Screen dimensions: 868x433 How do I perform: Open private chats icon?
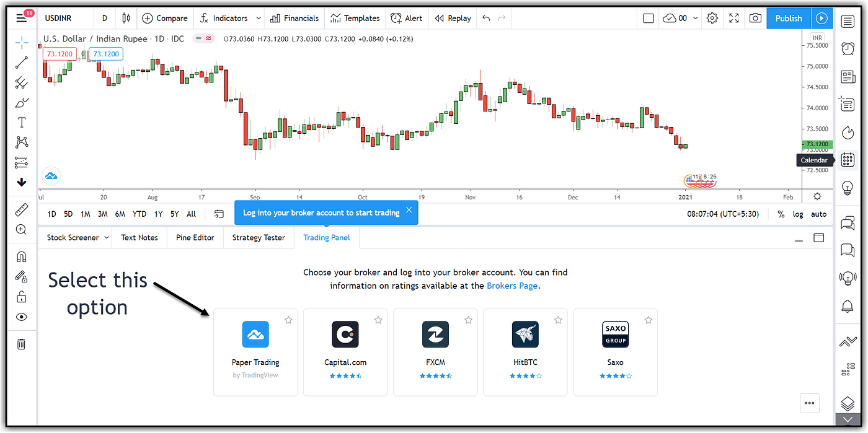pyautogui.click(x=848, y=250)
